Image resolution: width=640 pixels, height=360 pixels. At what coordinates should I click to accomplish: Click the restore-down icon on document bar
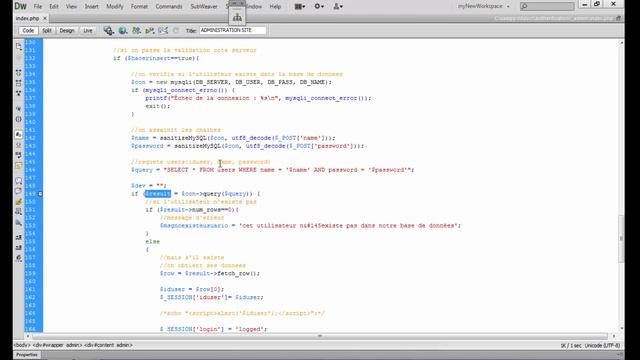(x=618, y=18)
